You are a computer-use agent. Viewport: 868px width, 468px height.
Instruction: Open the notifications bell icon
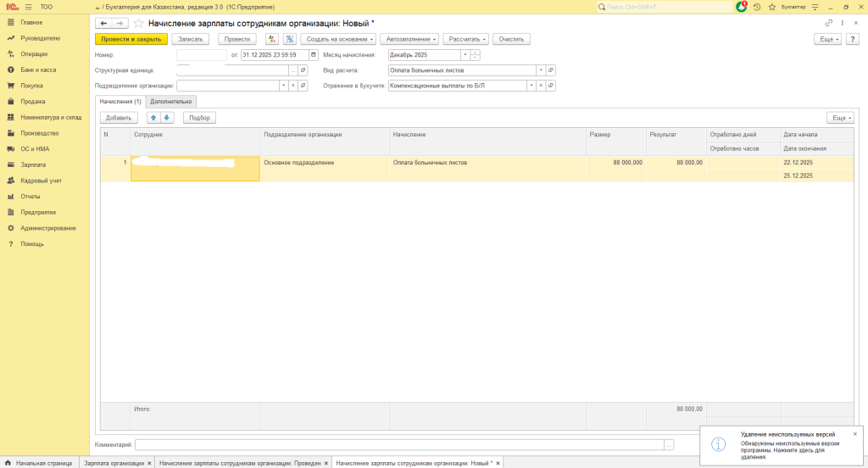click(x=742, y=7)
